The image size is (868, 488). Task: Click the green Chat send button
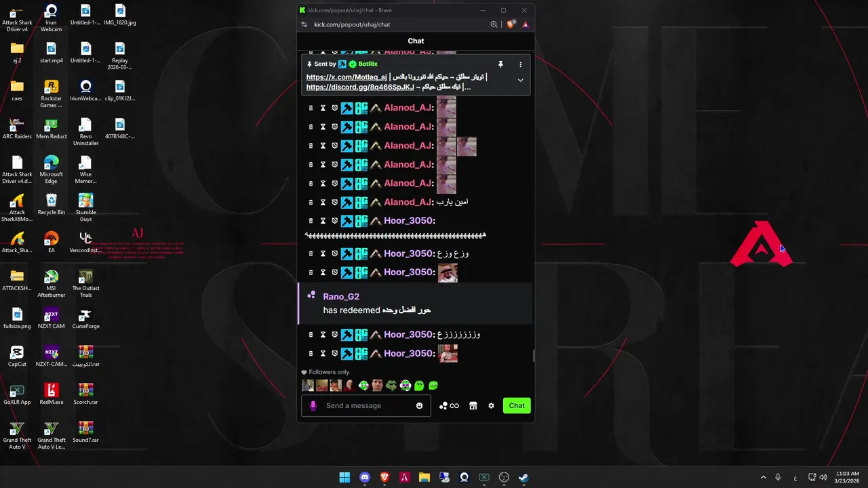(x=517, y=406)
